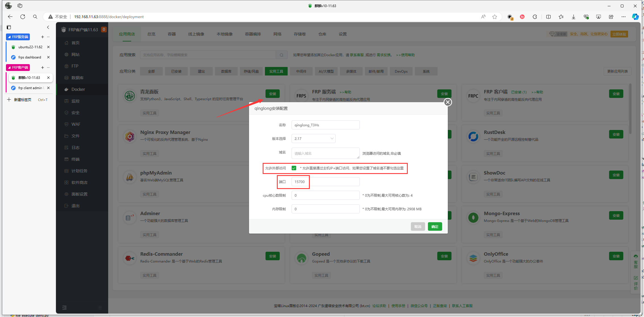Collapse the FRP客户端 tab group
Viewport: 644px width, 317px height.
(x=18, y=68)
